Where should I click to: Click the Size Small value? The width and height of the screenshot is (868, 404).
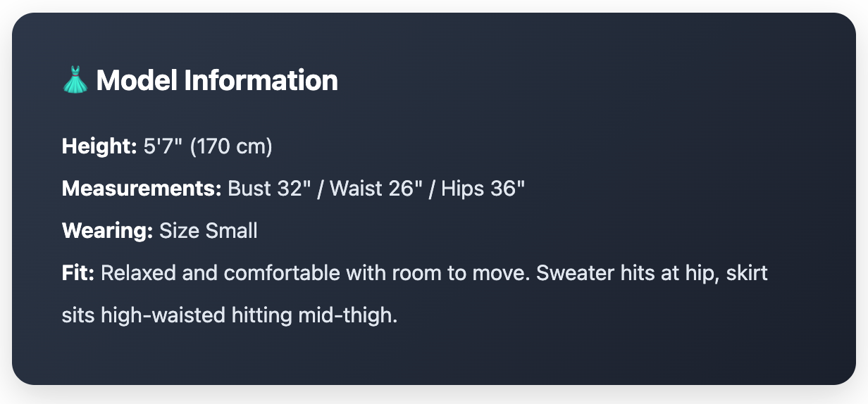point(209,230)
